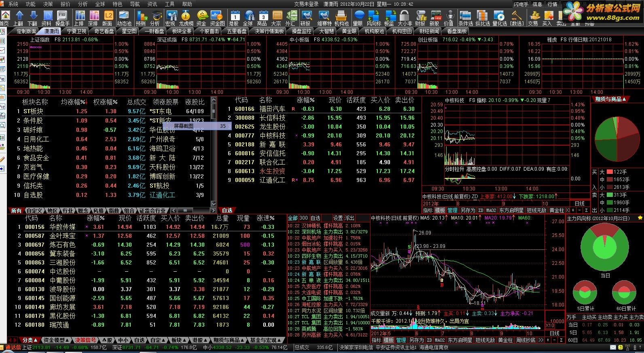The height and width of the screenshot is (353, 644).
Task: Switch to 板块全景 layout tab
Action: coord(182,31)
